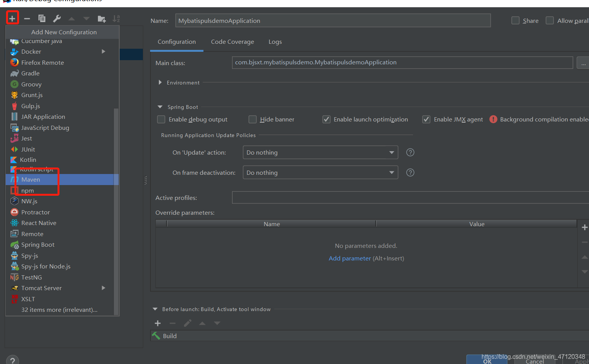Click the Create New Folder icon

pos(101,18)
